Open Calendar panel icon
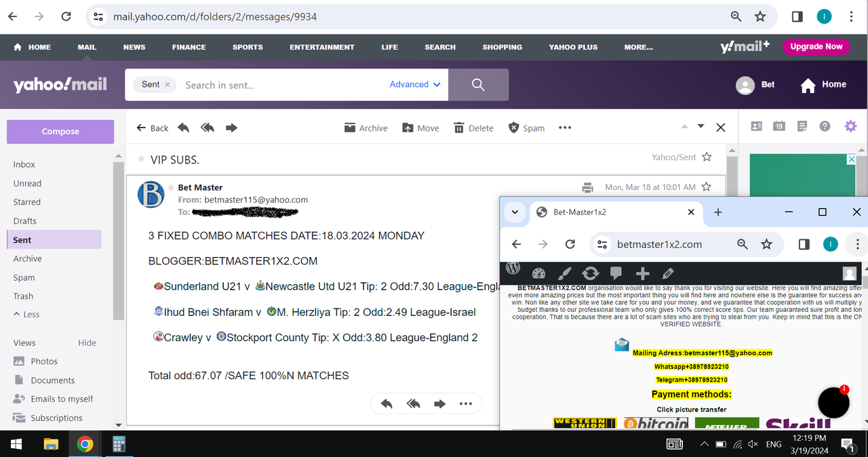 779,126
